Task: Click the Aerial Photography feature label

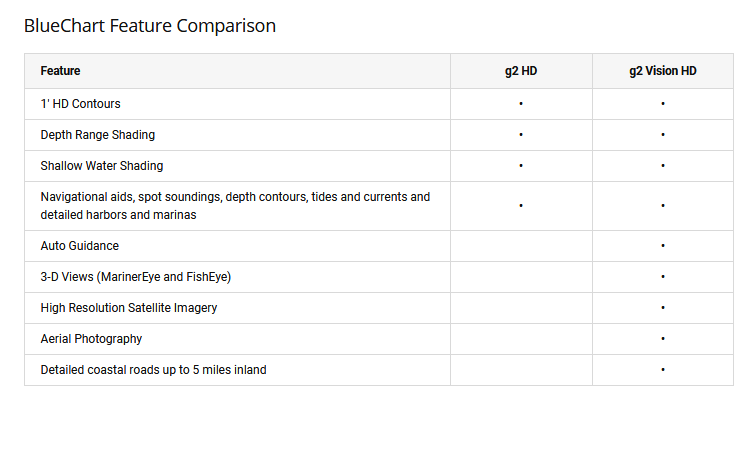Action: (x=92, y=339)
